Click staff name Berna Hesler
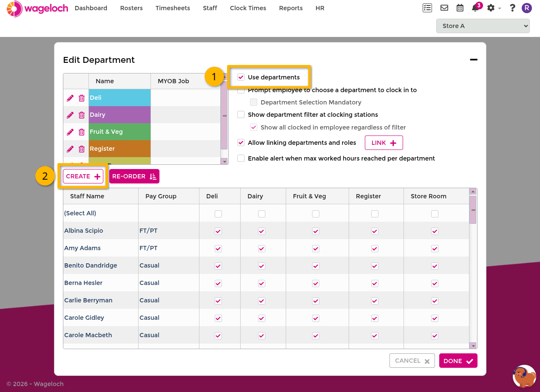540x392 pixels. pos(83,283)
